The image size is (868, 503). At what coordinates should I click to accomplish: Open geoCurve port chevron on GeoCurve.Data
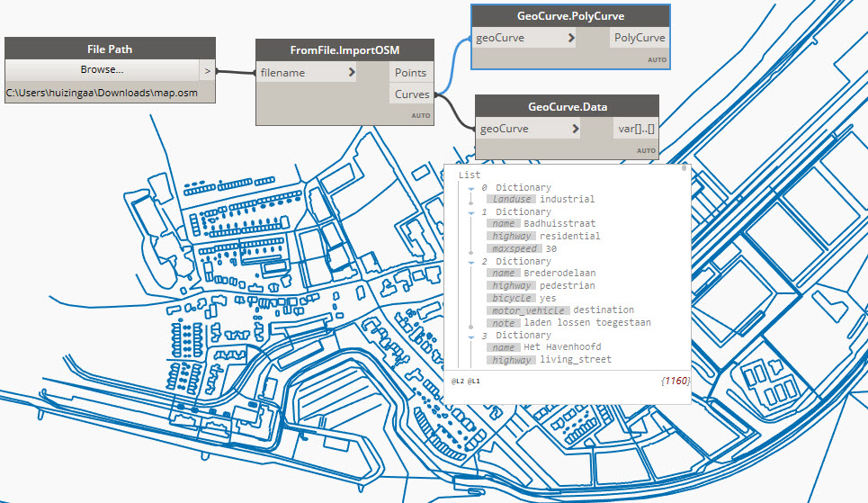click(575, 129)
